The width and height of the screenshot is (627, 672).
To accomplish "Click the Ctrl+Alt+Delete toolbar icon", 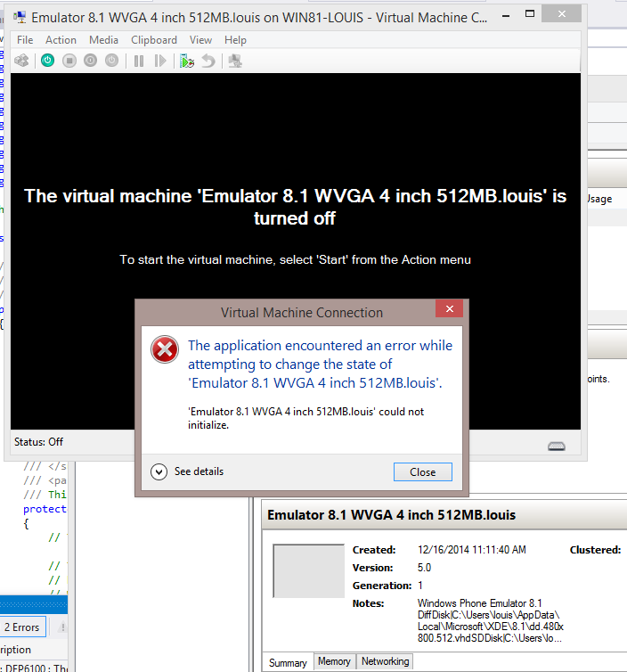I will (21, 61).
